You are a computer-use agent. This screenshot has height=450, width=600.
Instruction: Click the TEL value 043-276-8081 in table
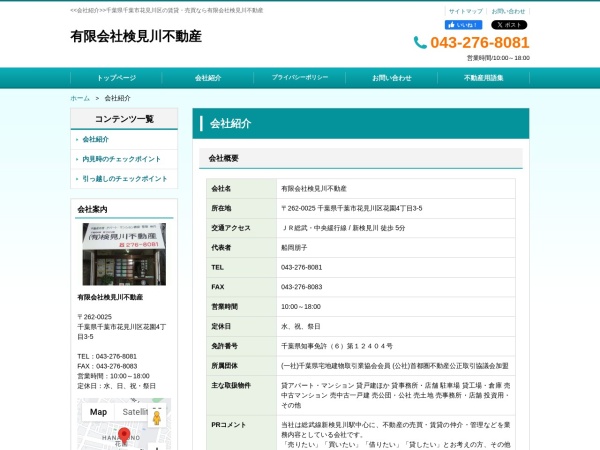302,267
